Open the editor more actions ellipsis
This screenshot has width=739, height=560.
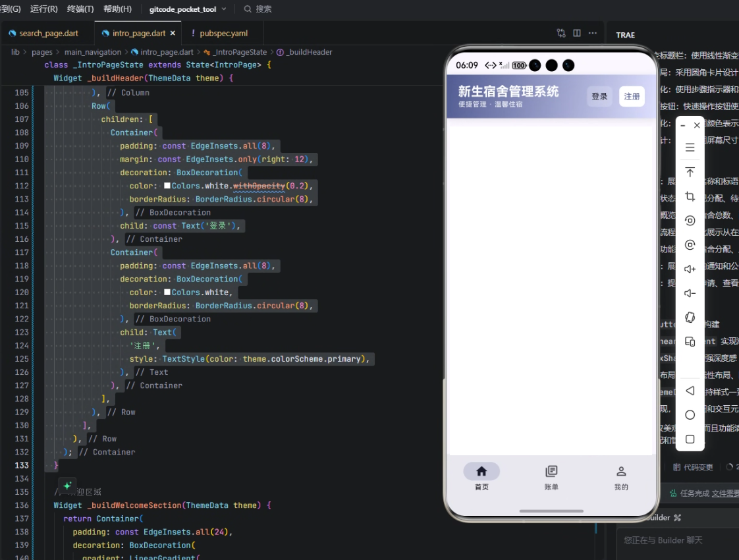pyautogui.click(x=593, y=33)
